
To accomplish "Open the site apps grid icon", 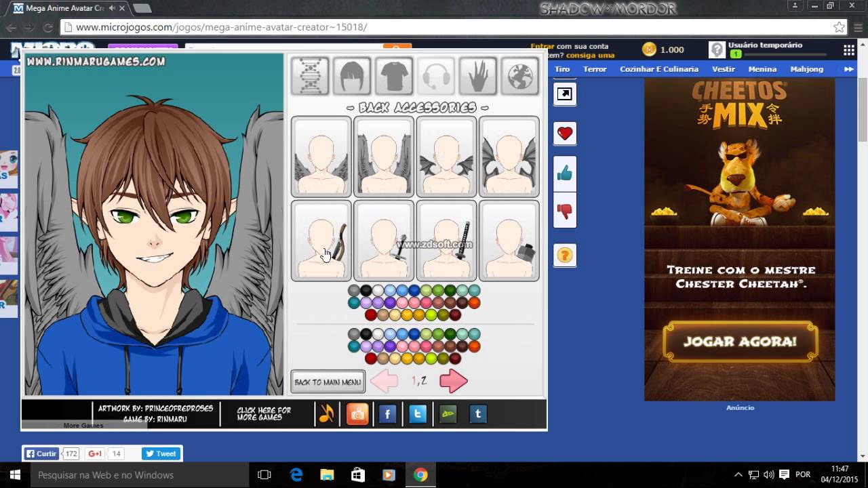I will [848, 50].
